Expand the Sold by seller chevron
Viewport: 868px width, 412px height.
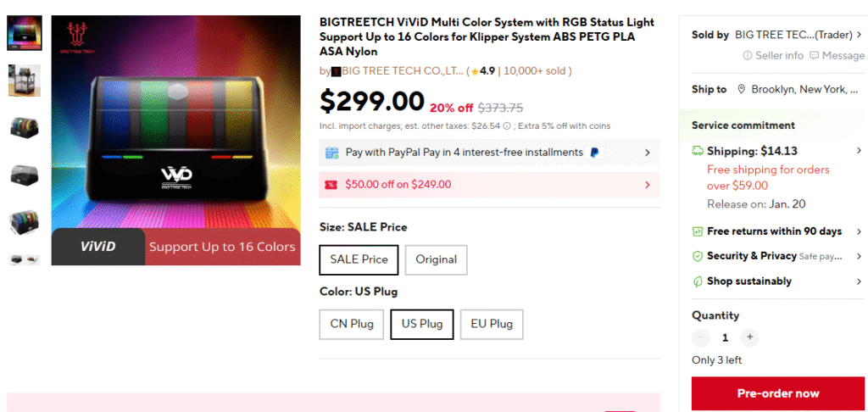point(859,35)
